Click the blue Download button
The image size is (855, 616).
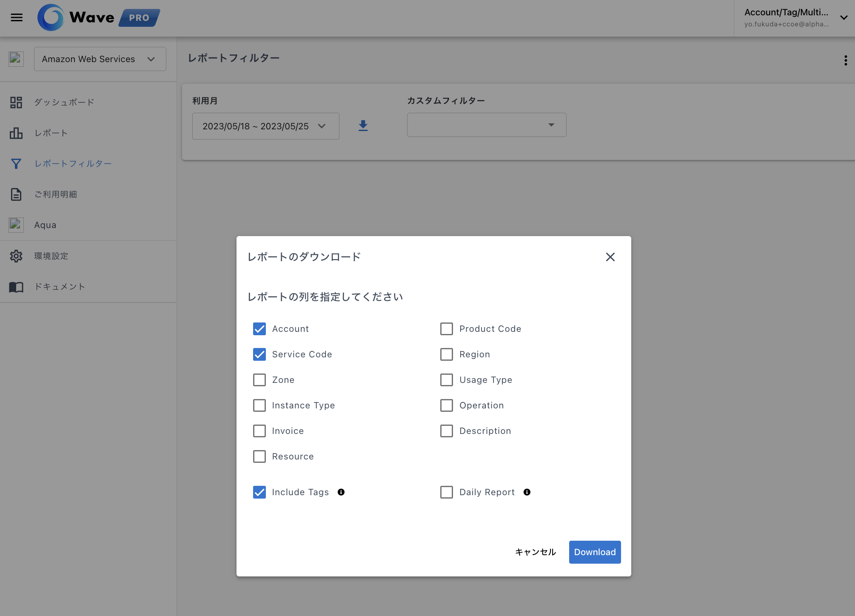click(595, 552)
